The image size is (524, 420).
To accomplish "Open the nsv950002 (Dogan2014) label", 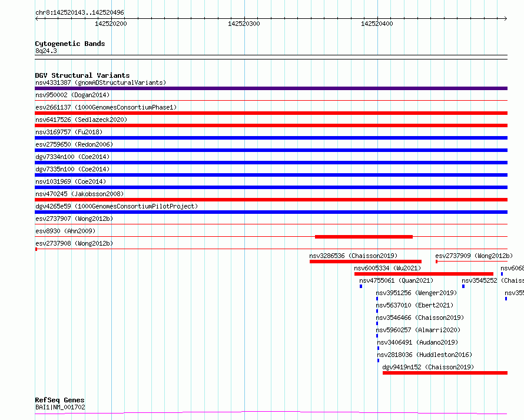I will coord(72,95).
